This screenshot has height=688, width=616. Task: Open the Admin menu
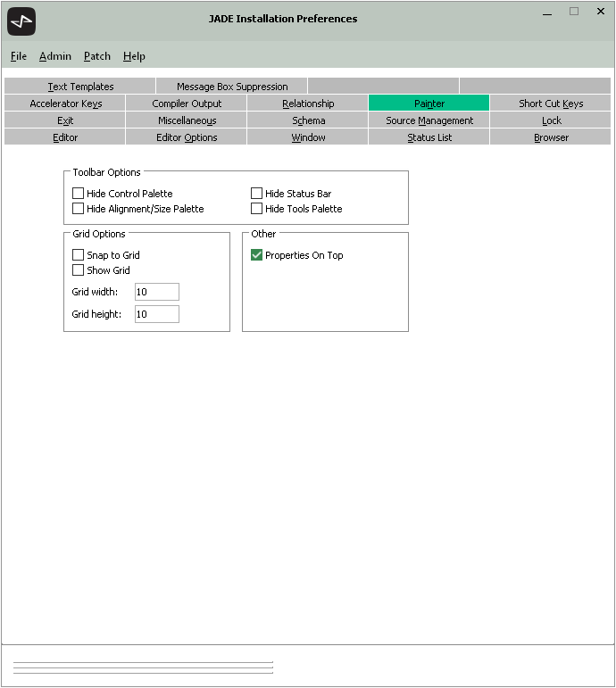pos(55,56)
